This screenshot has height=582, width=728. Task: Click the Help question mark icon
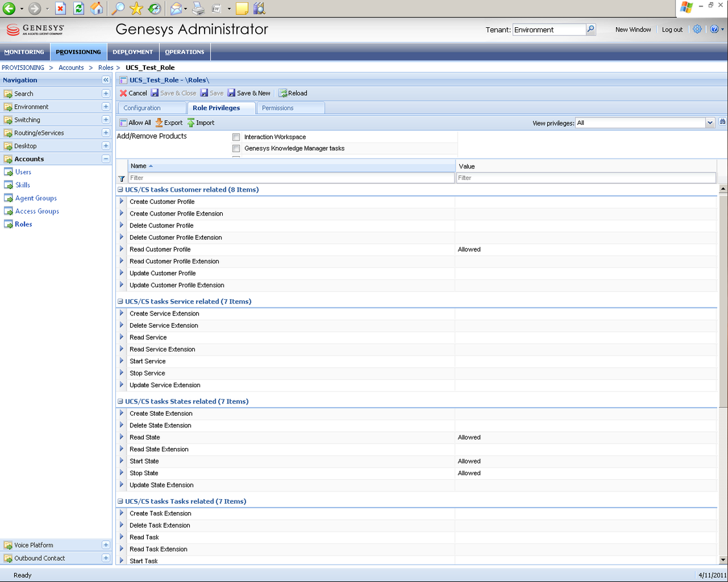[714, 29]
